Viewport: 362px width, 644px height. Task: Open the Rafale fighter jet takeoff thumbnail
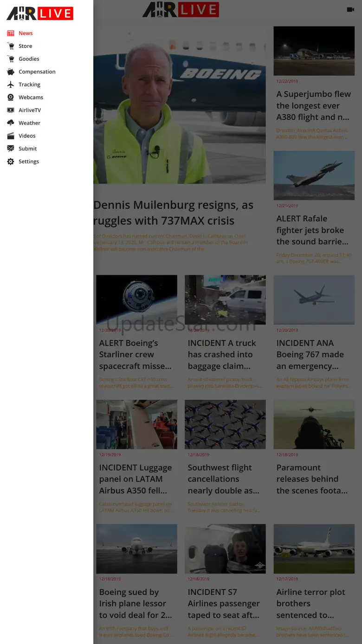(x=314, y=175)
